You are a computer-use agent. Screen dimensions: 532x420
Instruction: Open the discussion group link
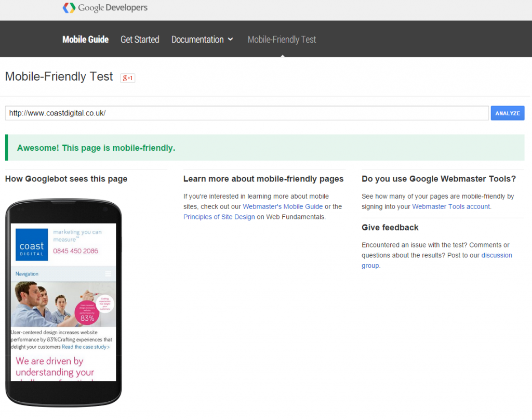[x=437, y=260]
